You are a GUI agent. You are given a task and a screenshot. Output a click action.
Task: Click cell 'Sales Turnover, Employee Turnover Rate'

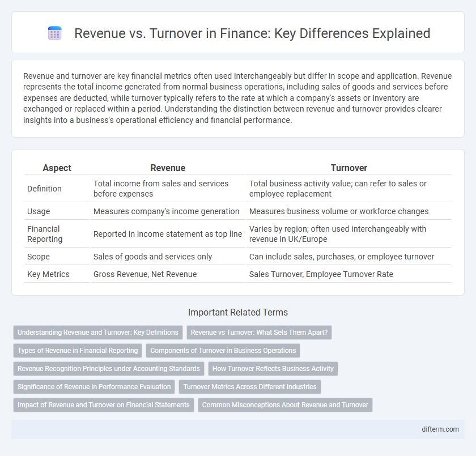[349, 274]
